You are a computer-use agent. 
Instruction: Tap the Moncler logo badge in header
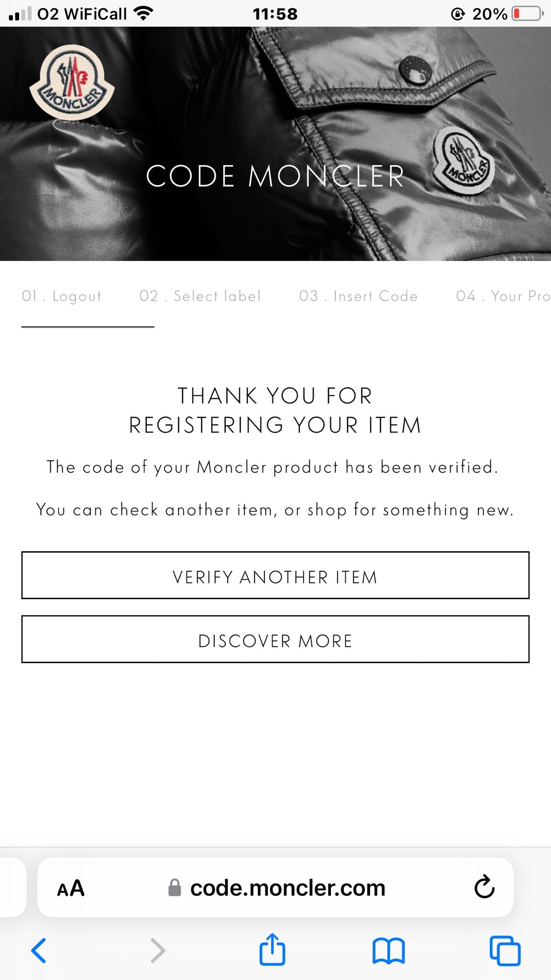pos(72,82)
